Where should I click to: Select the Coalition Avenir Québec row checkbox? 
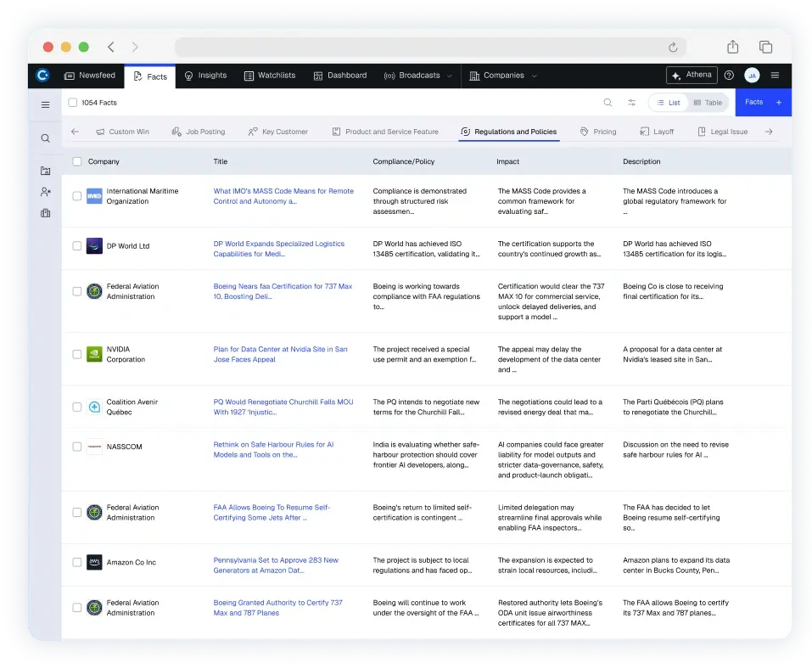pyautogui.click(x=76, y=407)
